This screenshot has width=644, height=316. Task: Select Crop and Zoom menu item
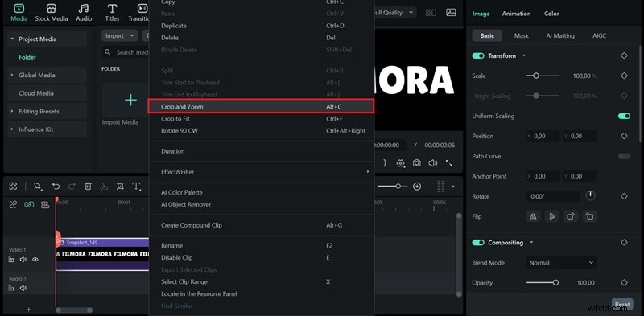261,106
